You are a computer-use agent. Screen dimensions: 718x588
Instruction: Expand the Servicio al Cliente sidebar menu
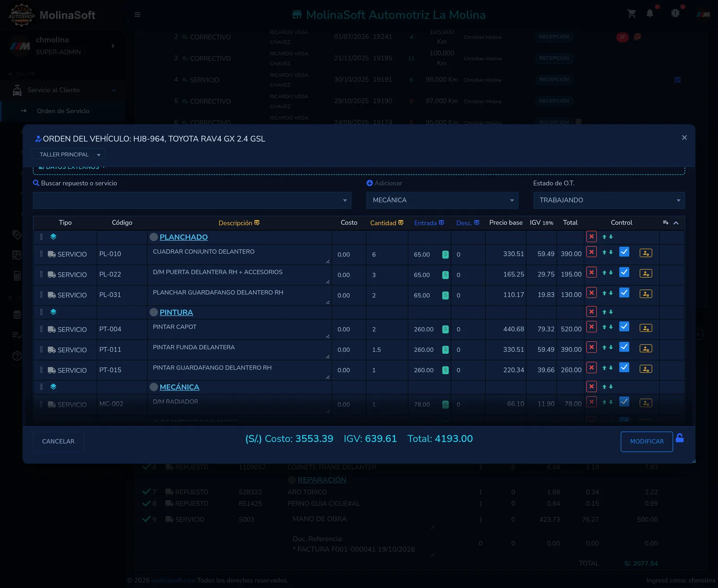[63, 90]
